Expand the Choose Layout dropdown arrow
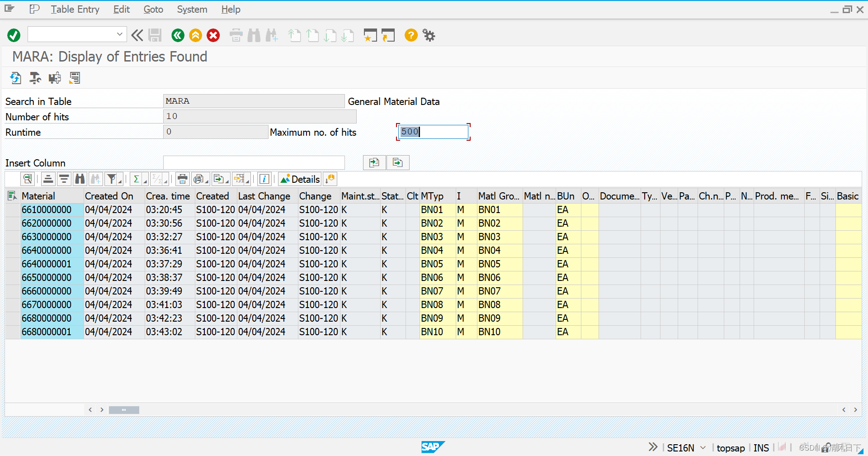868x456 pixels. point(248,181)
